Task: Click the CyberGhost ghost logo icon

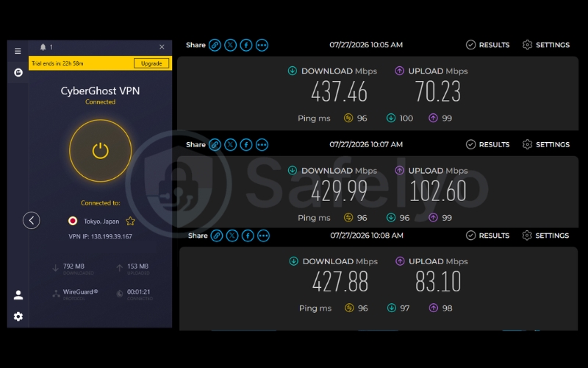Action: (18, 72)
